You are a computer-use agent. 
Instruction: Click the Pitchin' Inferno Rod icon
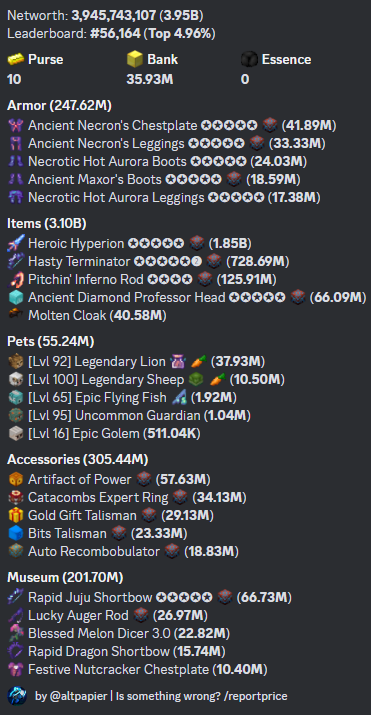(15, 280)
